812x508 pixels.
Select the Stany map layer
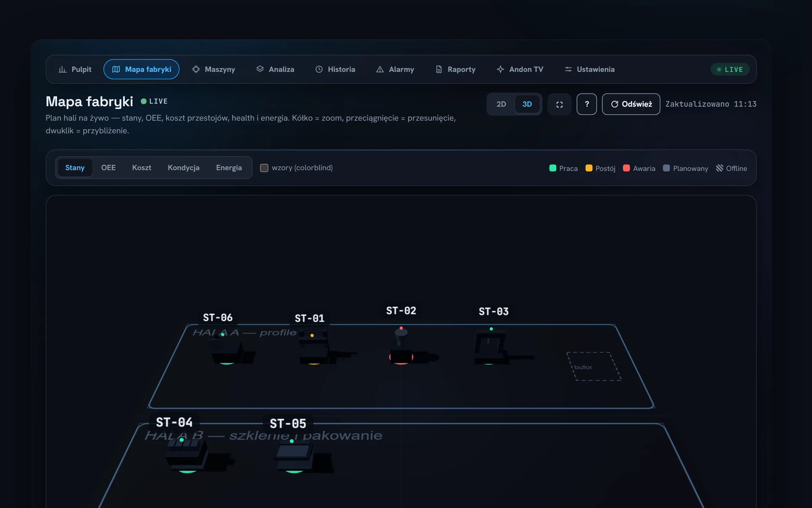75,168
